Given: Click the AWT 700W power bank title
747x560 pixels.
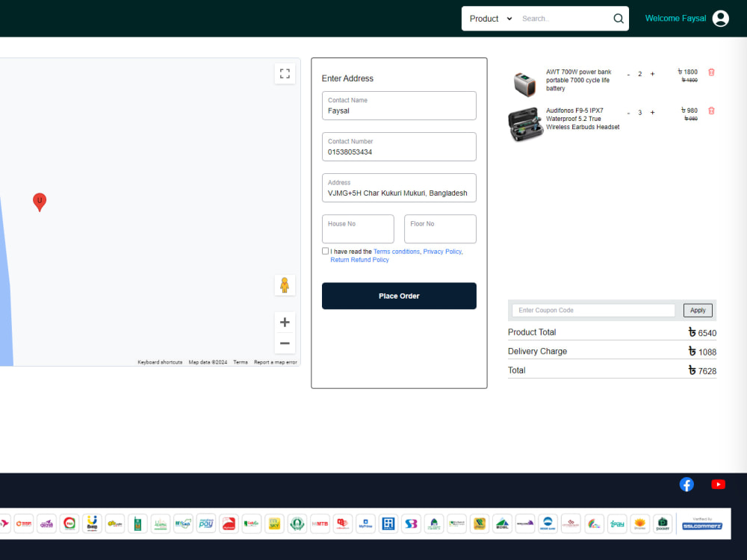Looking at the screenshot, I should click(578, 81).
